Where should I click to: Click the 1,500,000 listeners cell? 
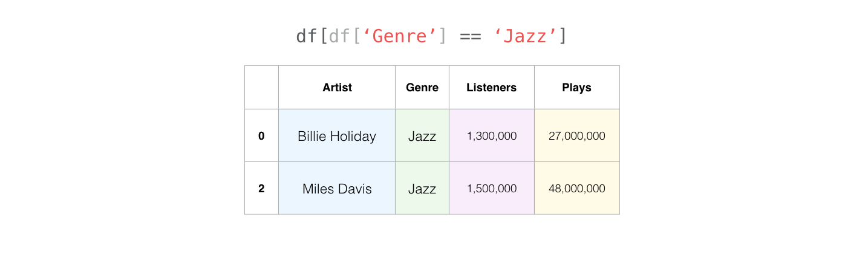492,189
